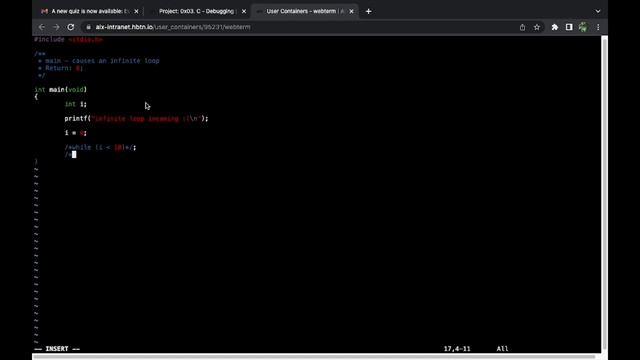
Task: Click the #include stdio.h line
Action: 69,39
